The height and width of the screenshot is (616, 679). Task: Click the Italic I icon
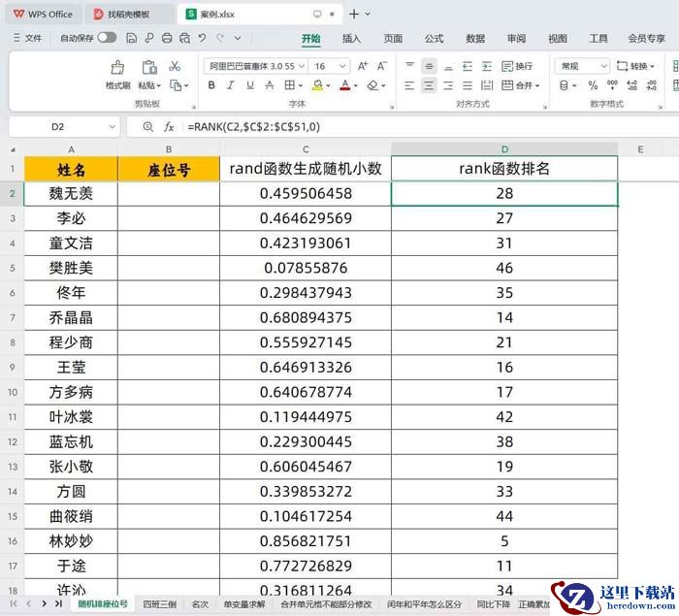click(230, 86)
